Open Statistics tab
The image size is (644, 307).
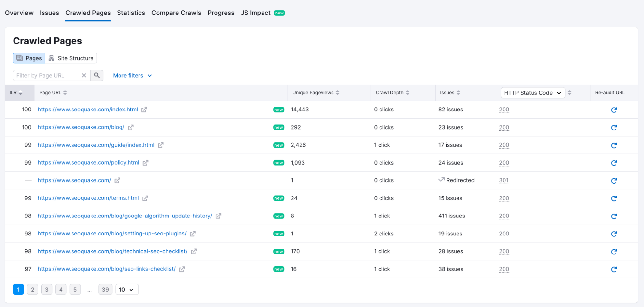pyautogui.click(x=131, y=13)
